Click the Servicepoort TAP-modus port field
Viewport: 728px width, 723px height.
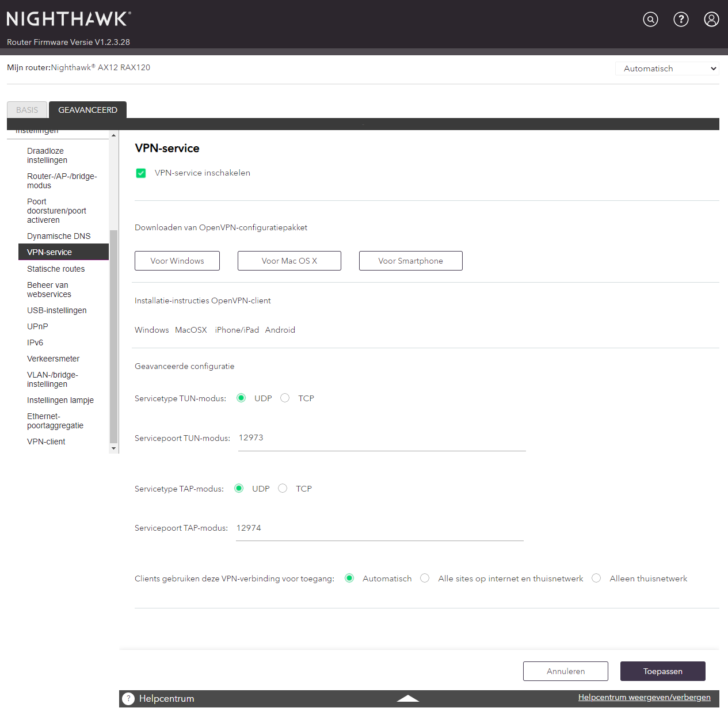380,528
